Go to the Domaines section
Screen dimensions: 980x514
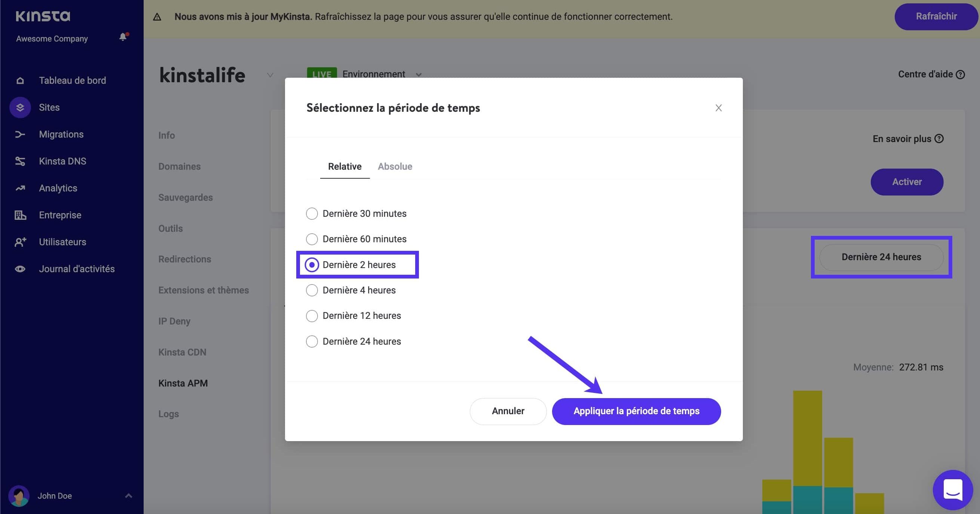point(179,166)
